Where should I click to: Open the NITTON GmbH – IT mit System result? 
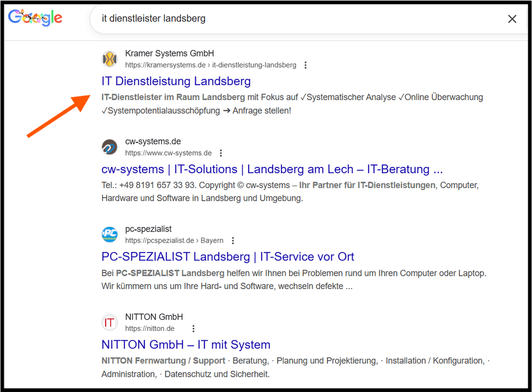click(x=186, y=345)
